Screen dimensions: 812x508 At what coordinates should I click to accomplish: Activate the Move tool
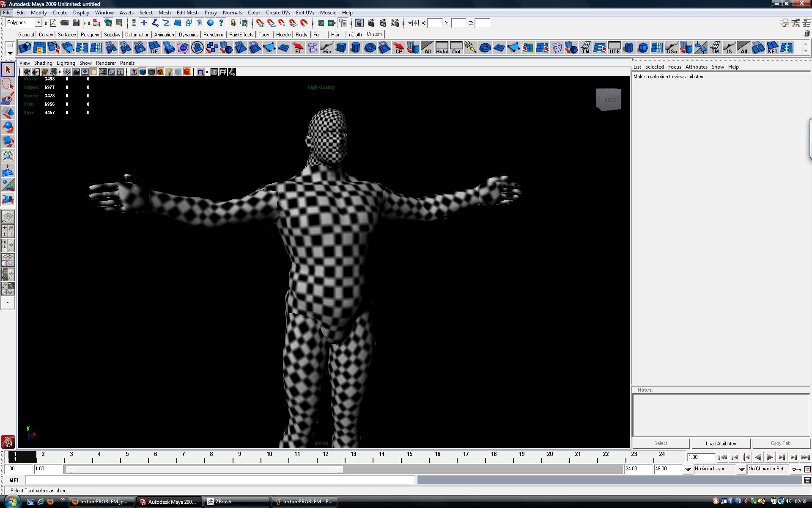(8, 112)
